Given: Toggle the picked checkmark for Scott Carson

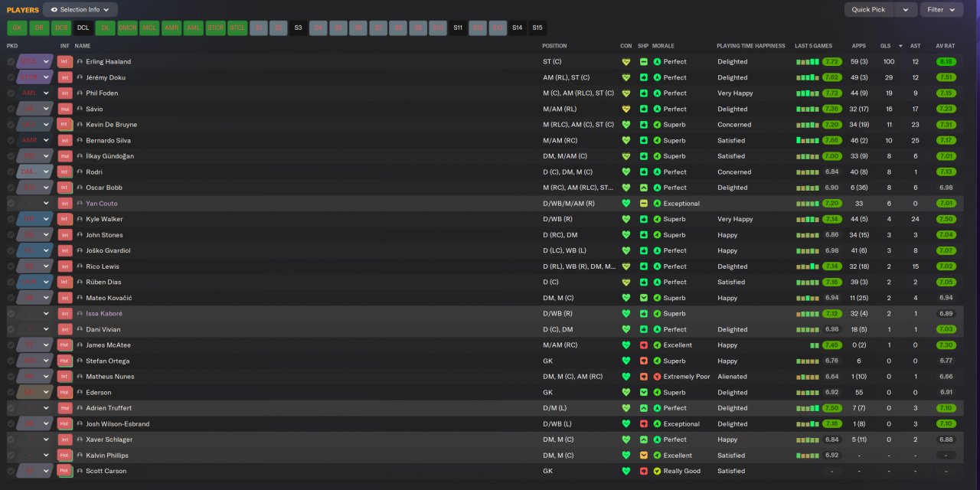Looking at the screenshot, I should coord(11,471).
